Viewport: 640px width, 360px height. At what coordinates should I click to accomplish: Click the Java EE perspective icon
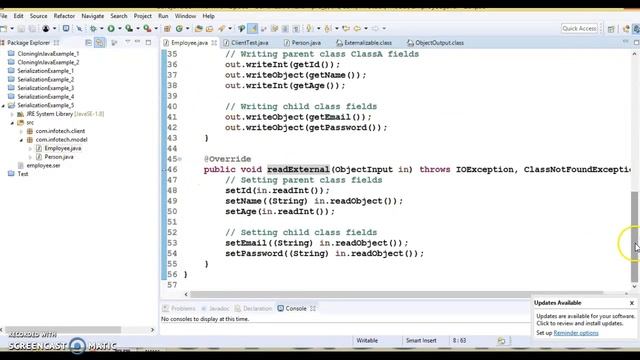tap(626, 29)
